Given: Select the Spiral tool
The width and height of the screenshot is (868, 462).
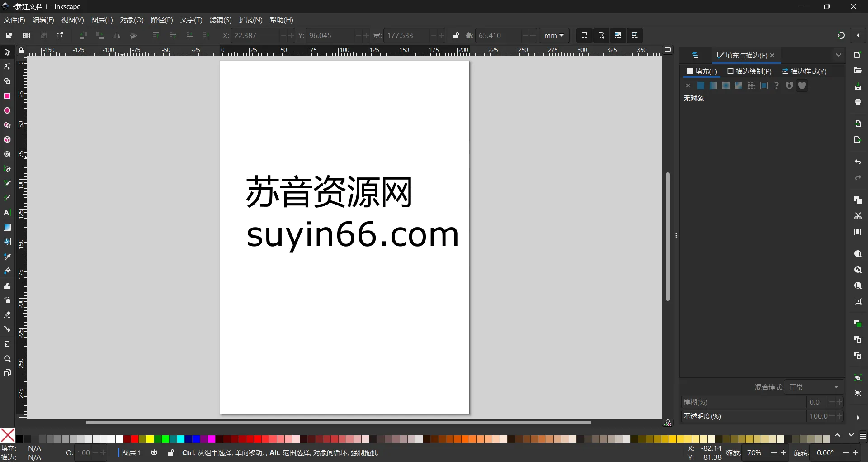Looking at the screenshot, I should [7, 154].
